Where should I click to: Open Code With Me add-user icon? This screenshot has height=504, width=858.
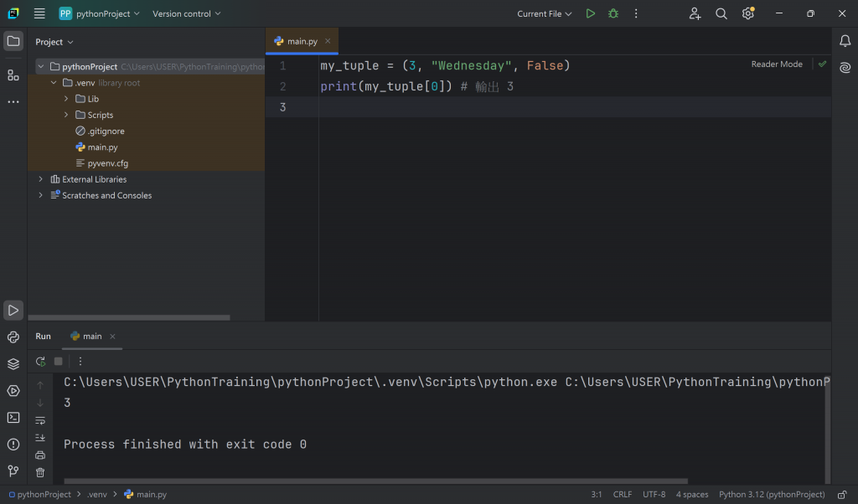click(x=695, y=13)
